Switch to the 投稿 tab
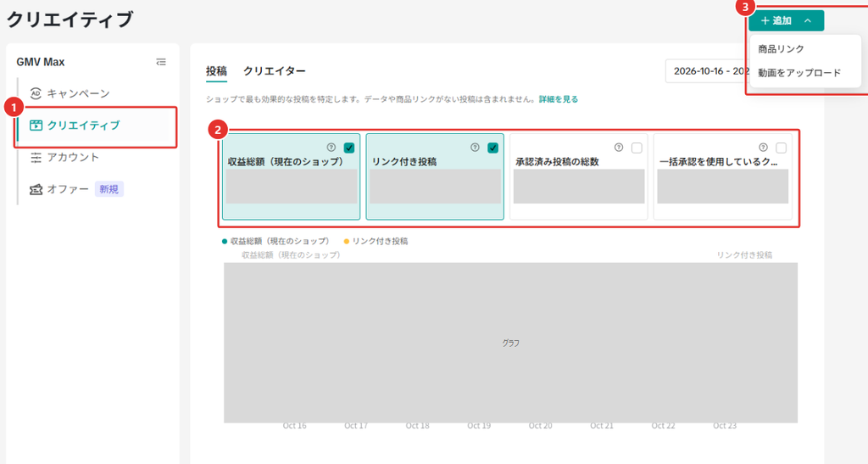Screen dimensions: 868x464 coord(216,71)
